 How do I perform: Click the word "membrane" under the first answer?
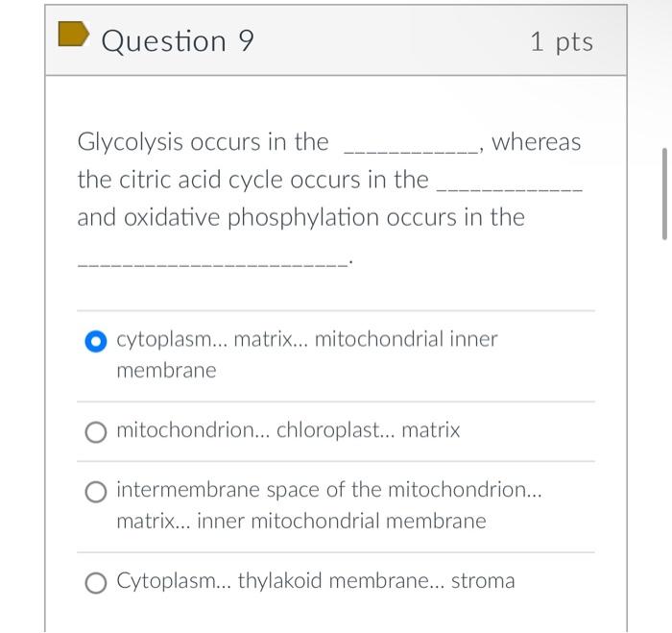pos(166,371)
